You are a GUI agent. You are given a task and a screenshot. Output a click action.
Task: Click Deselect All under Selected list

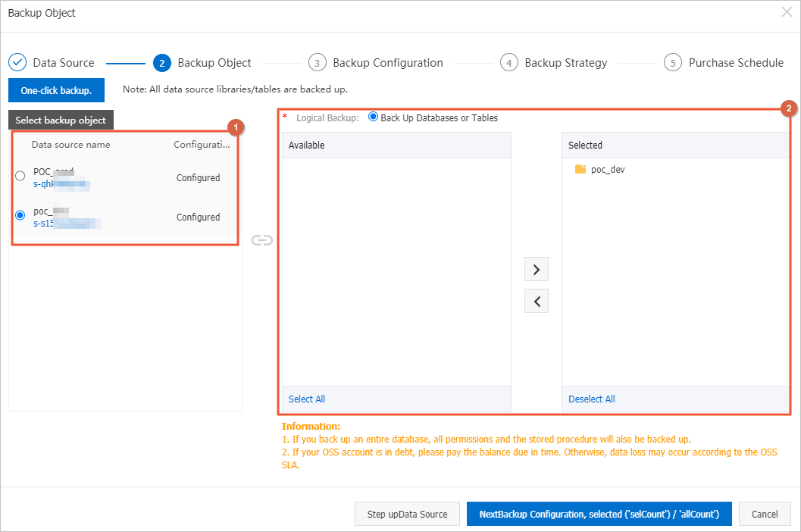coord(592,399)
